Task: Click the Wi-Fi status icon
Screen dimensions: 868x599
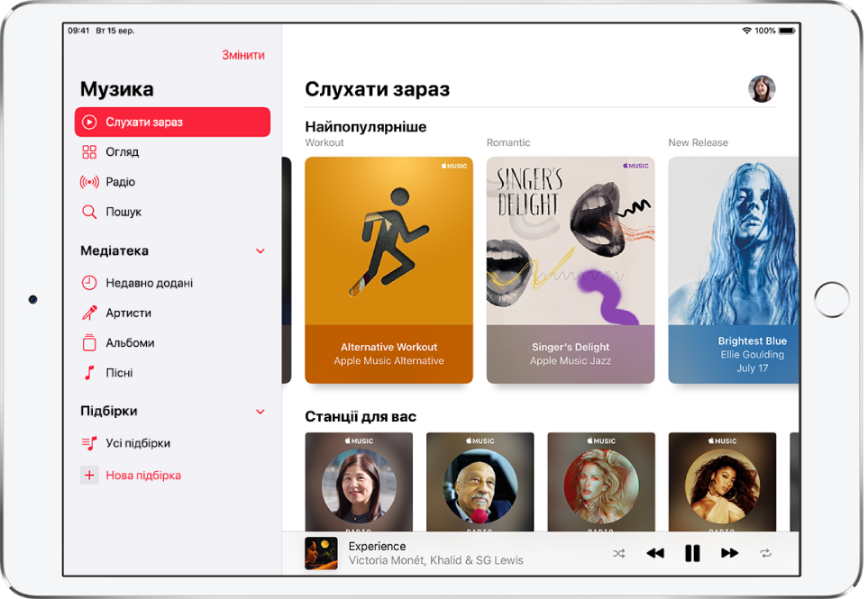Action: [x=746, y=31]
